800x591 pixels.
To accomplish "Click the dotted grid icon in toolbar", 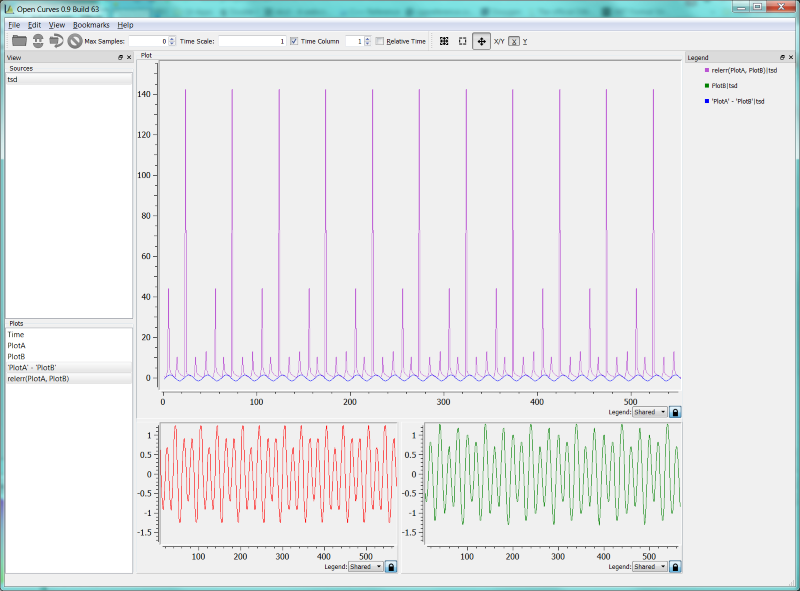I will 444,41.
